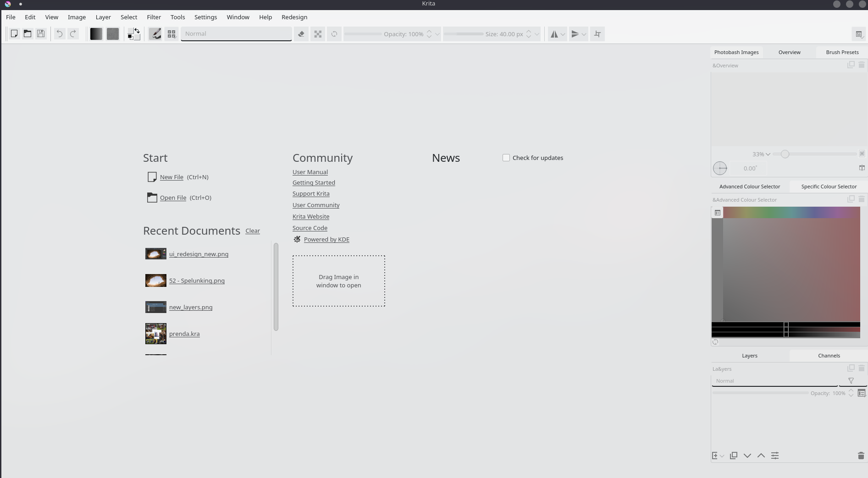Create a new document from the toolbar
Image resolution: width=868 pixels, height=478 pixels.
pyautogui.click(x=14, y=34)
